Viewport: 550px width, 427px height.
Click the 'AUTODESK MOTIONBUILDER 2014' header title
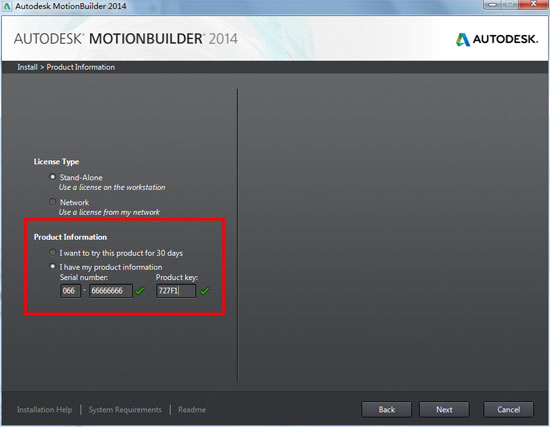126,39
